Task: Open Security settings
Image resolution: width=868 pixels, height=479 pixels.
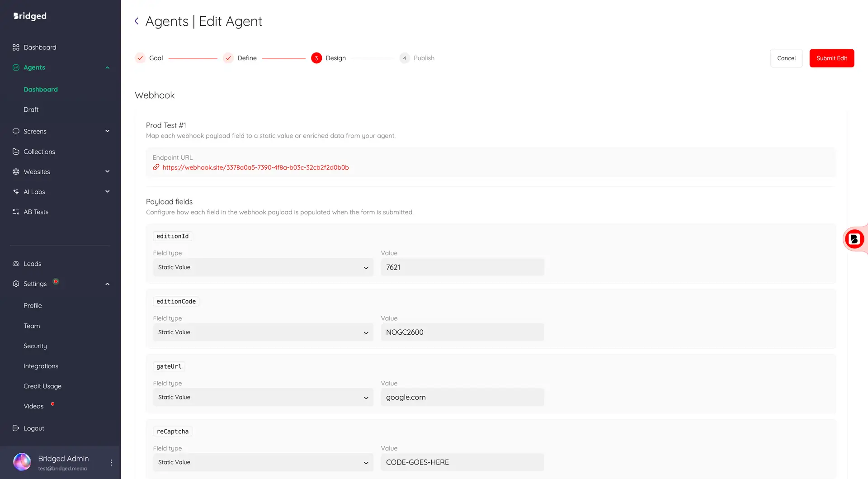Action: pos(35,346)
